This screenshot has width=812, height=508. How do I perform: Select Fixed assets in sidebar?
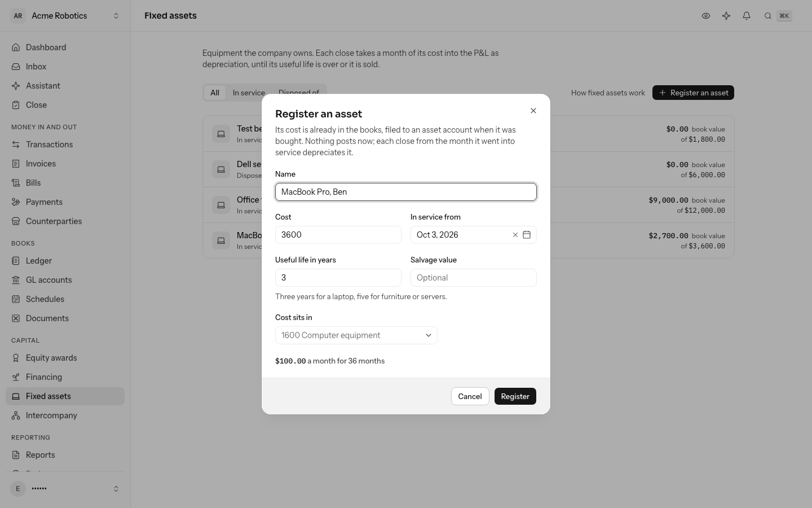click(x=65, y=396)
